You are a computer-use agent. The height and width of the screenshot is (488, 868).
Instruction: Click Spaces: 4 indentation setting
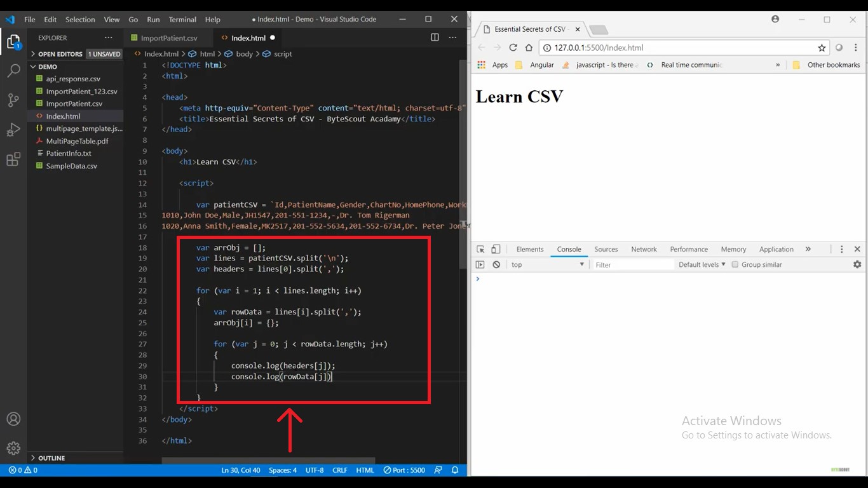click(282, 470)
